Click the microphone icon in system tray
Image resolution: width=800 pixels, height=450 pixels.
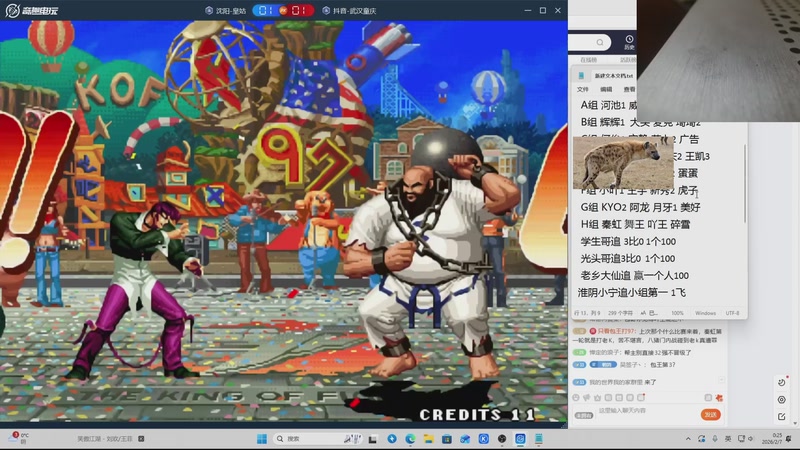[715, 439]
